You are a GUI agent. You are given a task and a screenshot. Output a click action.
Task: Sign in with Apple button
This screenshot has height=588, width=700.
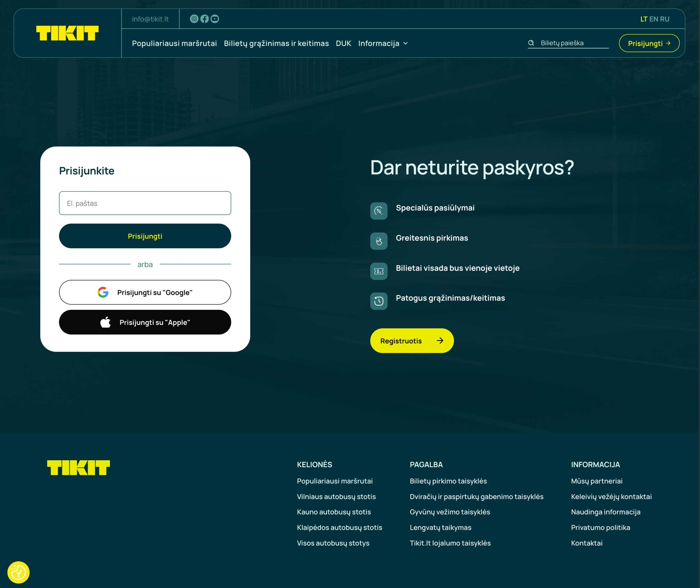[x=145, y=322]
